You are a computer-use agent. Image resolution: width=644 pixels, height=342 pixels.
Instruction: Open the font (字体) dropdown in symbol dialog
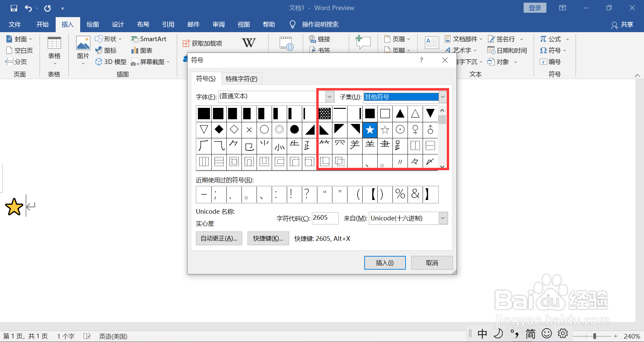(x=329, y=97)
